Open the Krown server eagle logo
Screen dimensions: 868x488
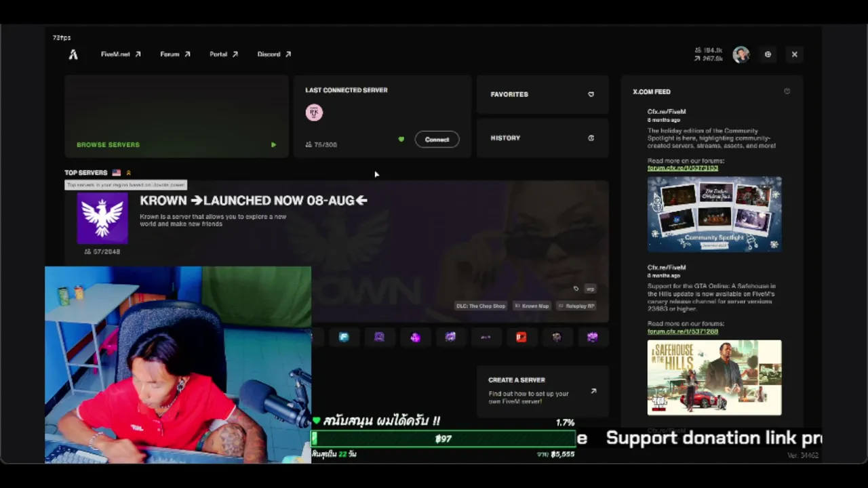coord(102,218)
